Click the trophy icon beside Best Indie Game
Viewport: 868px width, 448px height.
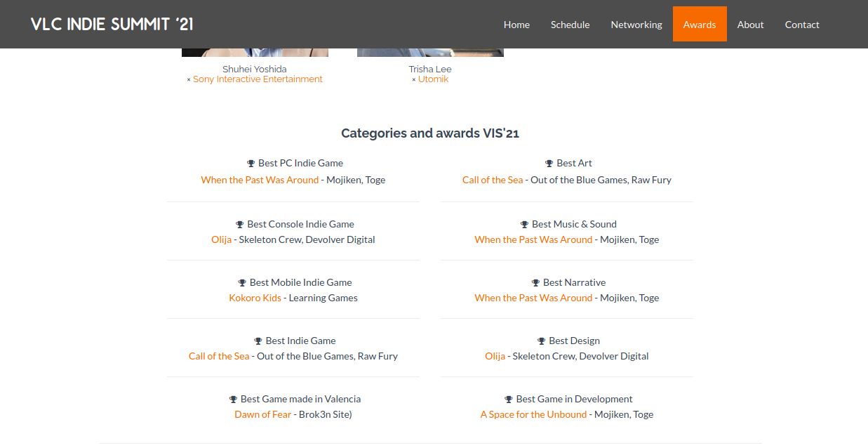[x=258, y=341]
